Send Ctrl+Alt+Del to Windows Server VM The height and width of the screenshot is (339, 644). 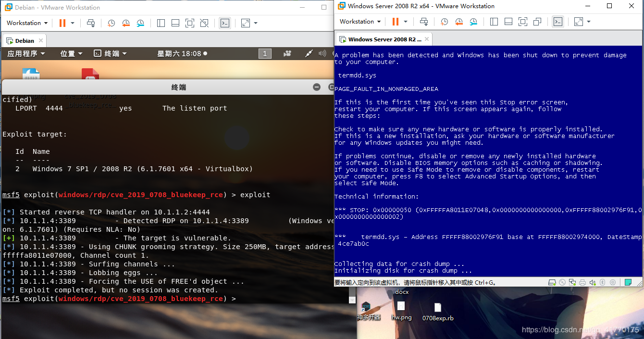point(424,22)
